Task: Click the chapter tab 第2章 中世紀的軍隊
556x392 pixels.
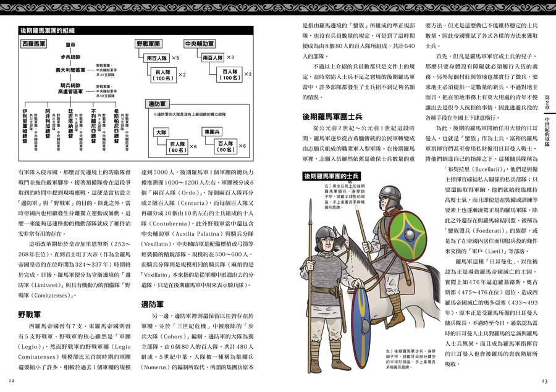Action: pyautogui.click(x=547, y=121)
